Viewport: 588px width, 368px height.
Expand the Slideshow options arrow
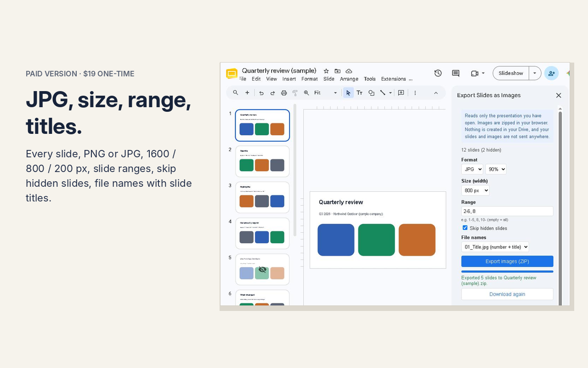click(535, 73)
